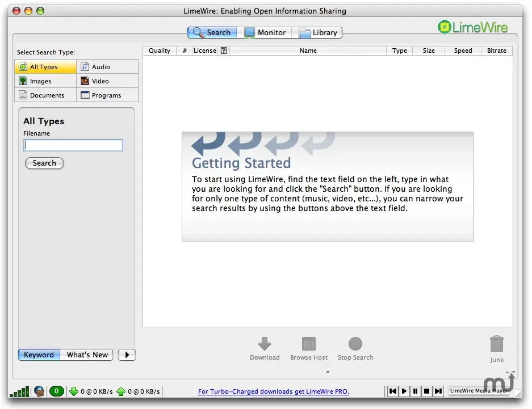Expand more options with the arrow beside What's New

pos(127,355)
